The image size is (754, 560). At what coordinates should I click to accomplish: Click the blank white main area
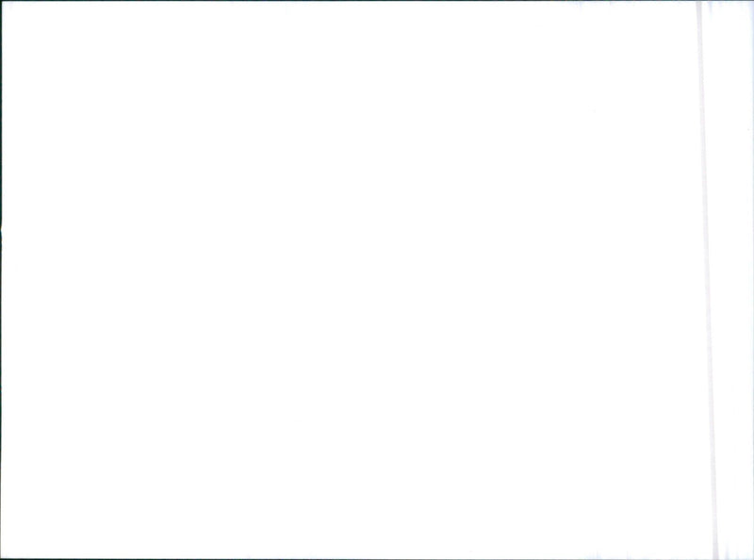pyautogui.click(x=350, y=279)
